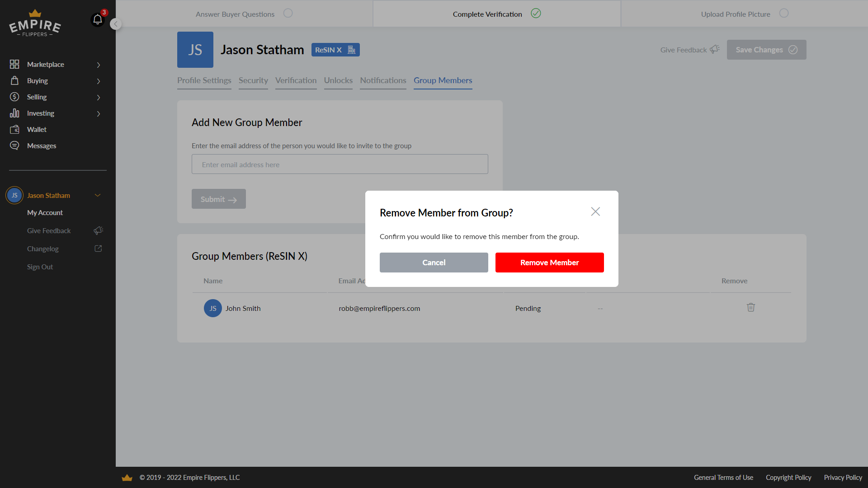868x488 pixels.
Task: Click robb@empireflippers.com email cell
Action: click(379, 308)
